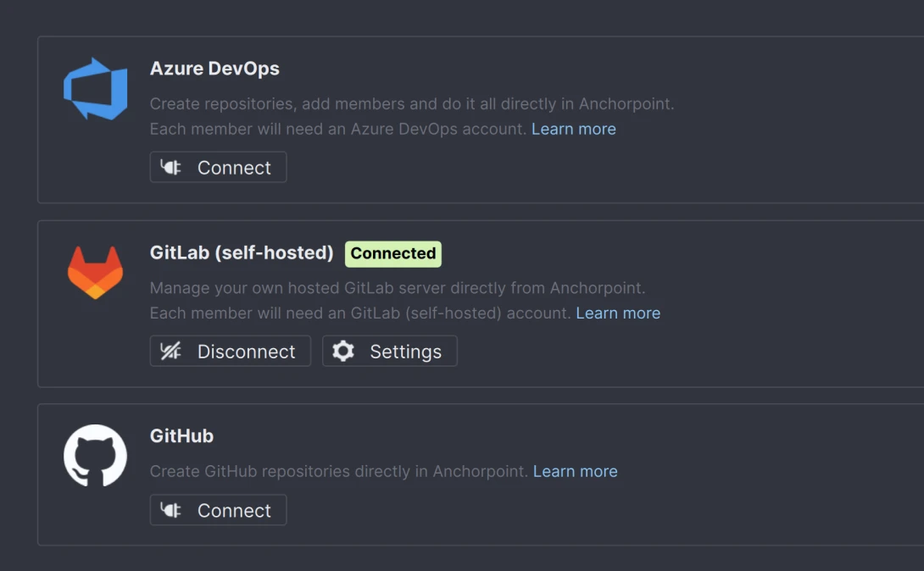Click the Azure DevOps card title
This screenshot has width=924, height=571.
214,69
